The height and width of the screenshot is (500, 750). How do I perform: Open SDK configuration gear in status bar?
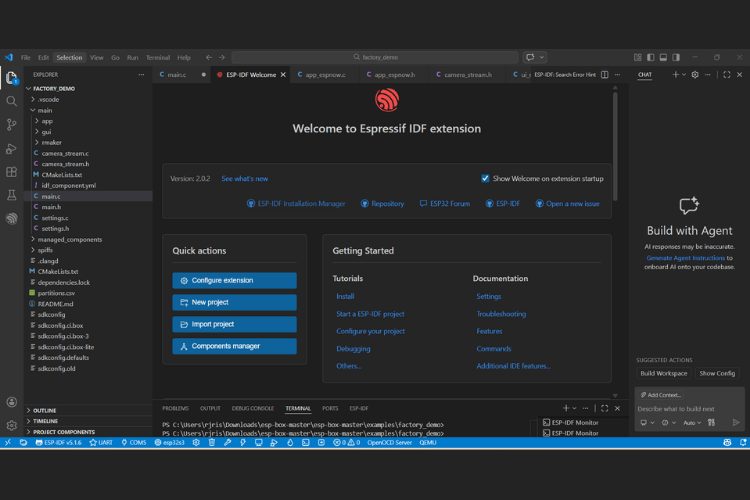[x=196, y=443]
